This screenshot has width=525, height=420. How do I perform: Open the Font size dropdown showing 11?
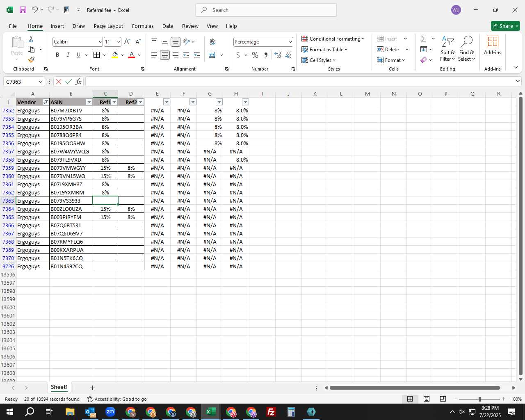[119, 42]
